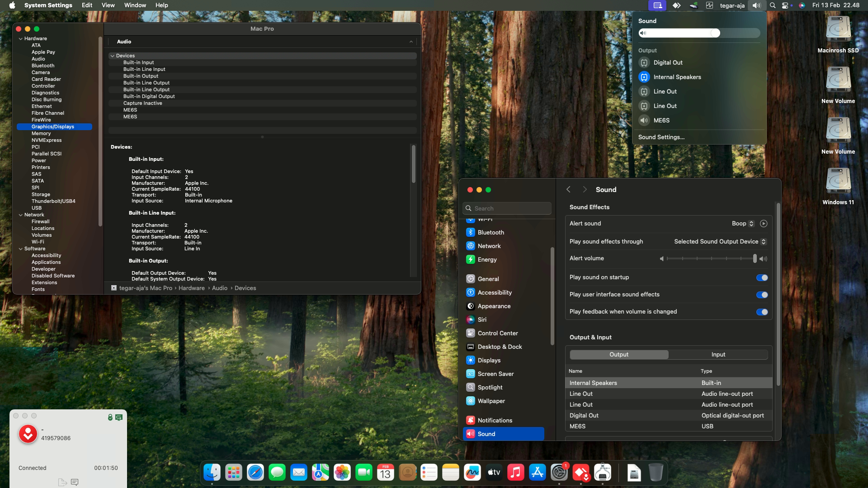
Task: Adjust the Alert volume slider
Action: [x=711, y=258]
